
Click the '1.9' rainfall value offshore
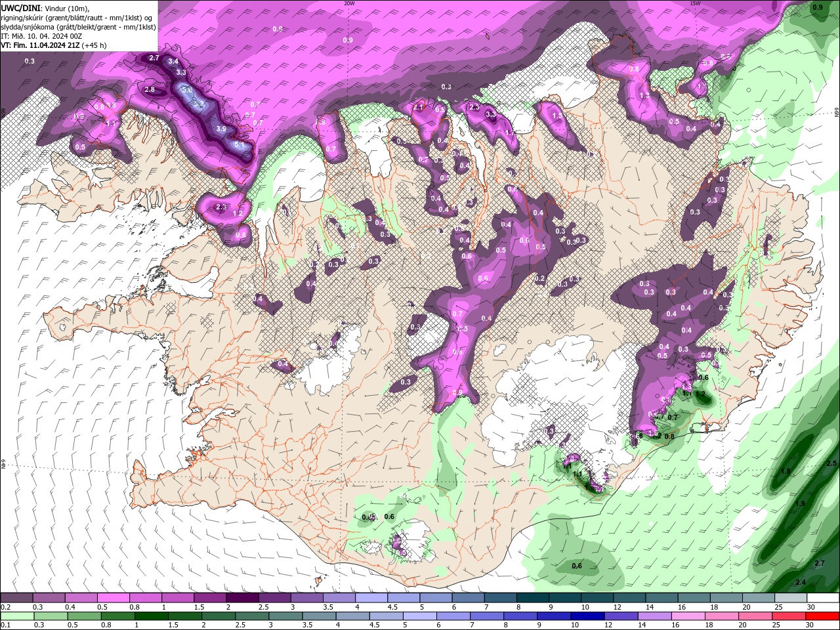click(800, 504)
